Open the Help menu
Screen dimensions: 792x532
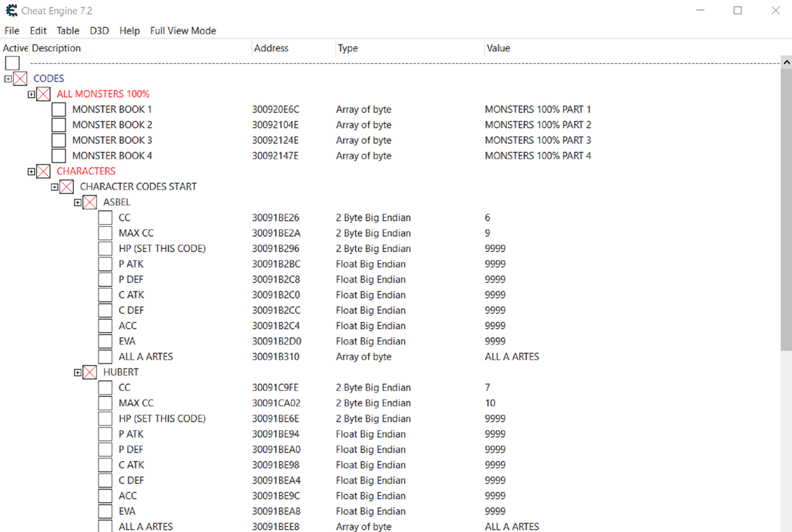tap(129, 31)
